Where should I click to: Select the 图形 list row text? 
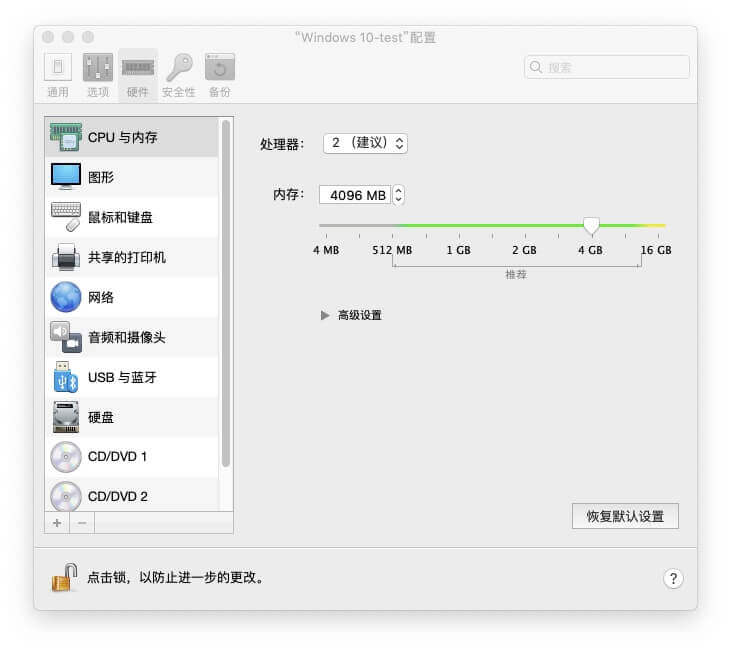(x=101, y=178)
